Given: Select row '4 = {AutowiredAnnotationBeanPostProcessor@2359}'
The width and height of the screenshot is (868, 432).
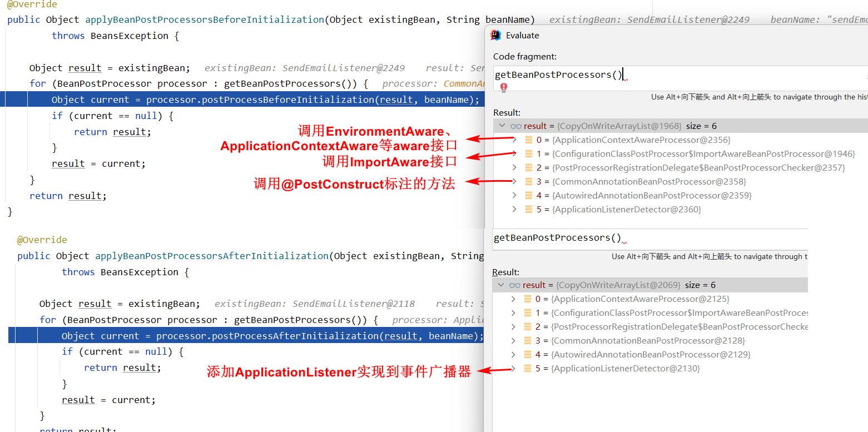Looking at the screenshot, I should tap(680, 196).
